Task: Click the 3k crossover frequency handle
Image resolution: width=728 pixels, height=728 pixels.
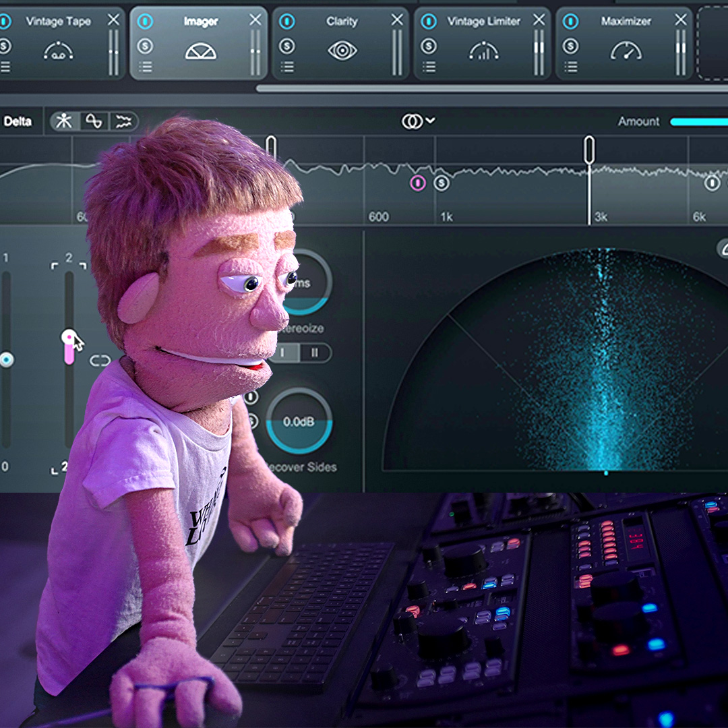Action: tap(589, 149)
